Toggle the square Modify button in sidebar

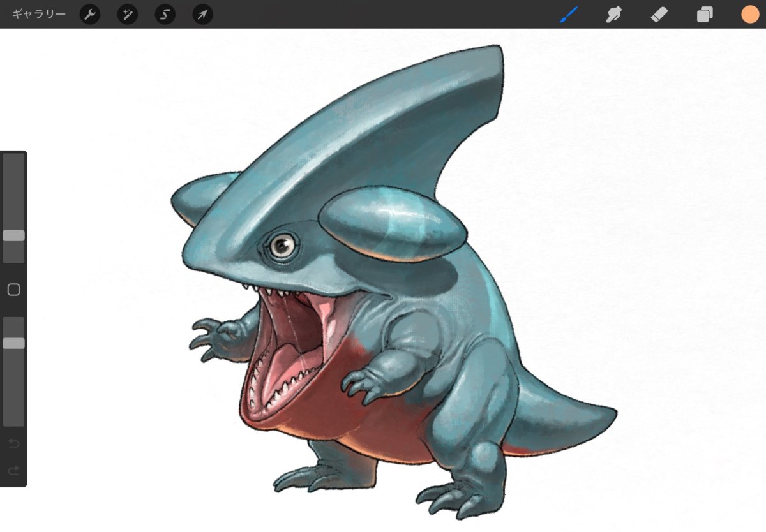pyautogui.click(x=13, y=290)
